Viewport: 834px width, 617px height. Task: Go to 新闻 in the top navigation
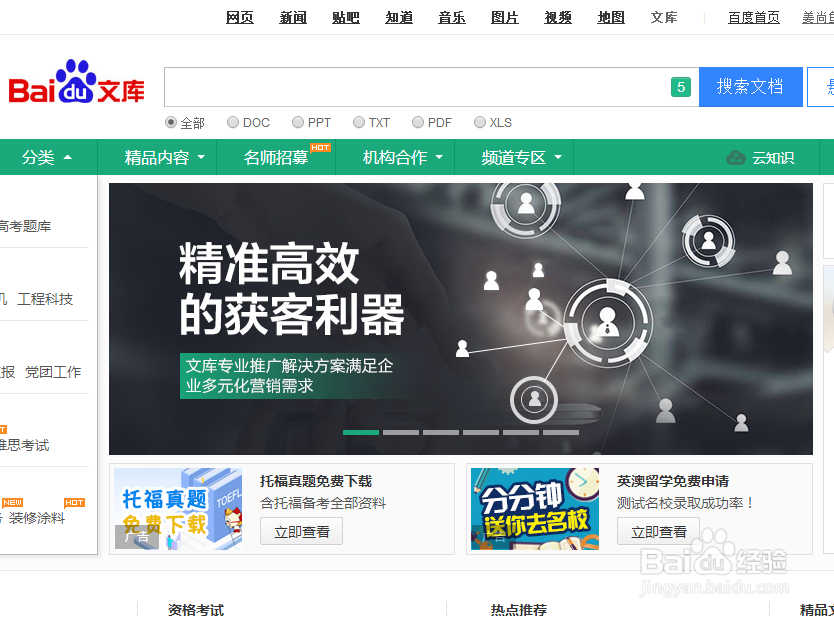[x=293, y=18]
